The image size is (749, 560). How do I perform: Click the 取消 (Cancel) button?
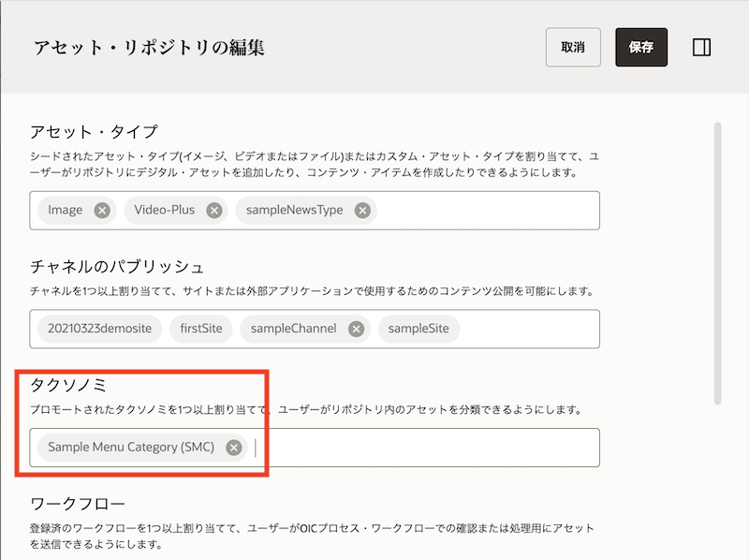[573, 48]
